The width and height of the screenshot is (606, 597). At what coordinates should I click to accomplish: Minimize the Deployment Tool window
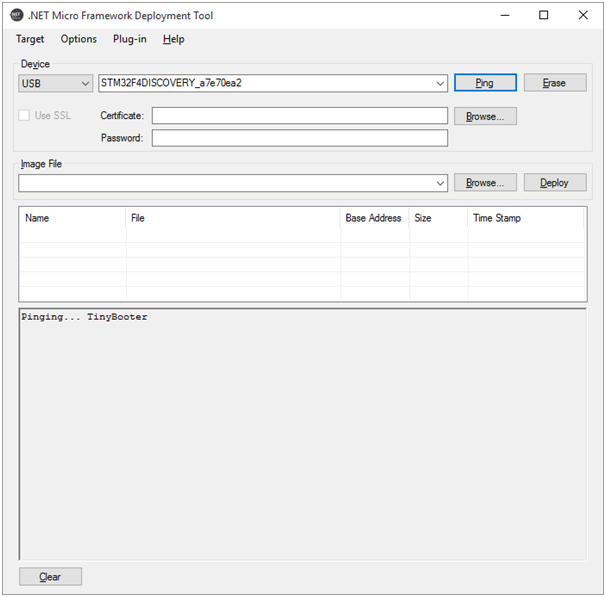click(x=505, y=15)
